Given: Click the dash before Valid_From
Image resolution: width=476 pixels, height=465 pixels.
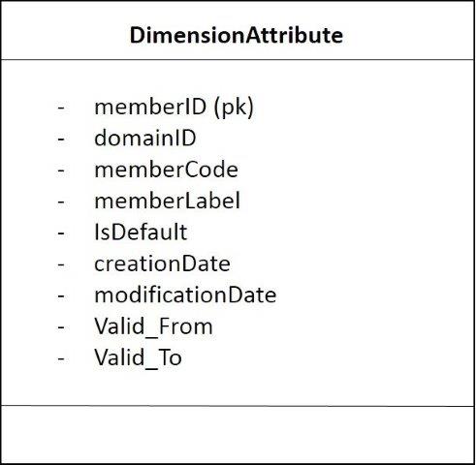Looking at the screenshot, I should tap(61, 327).
